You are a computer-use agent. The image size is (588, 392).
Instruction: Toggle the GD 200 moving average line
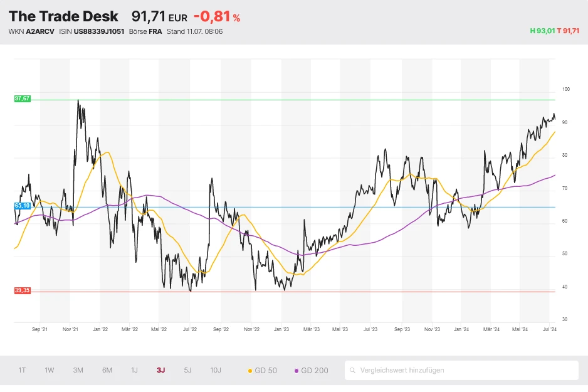311,371
